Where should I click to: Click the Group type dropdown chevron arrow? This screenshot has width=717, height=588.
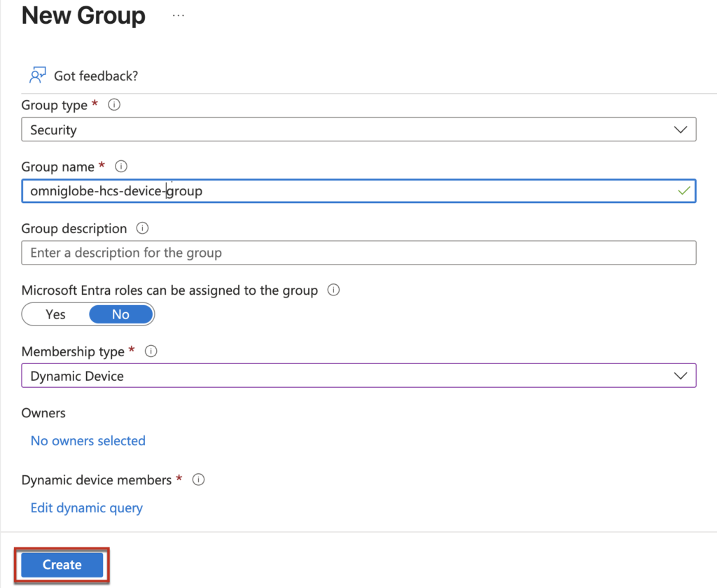(x=680, y=129)
